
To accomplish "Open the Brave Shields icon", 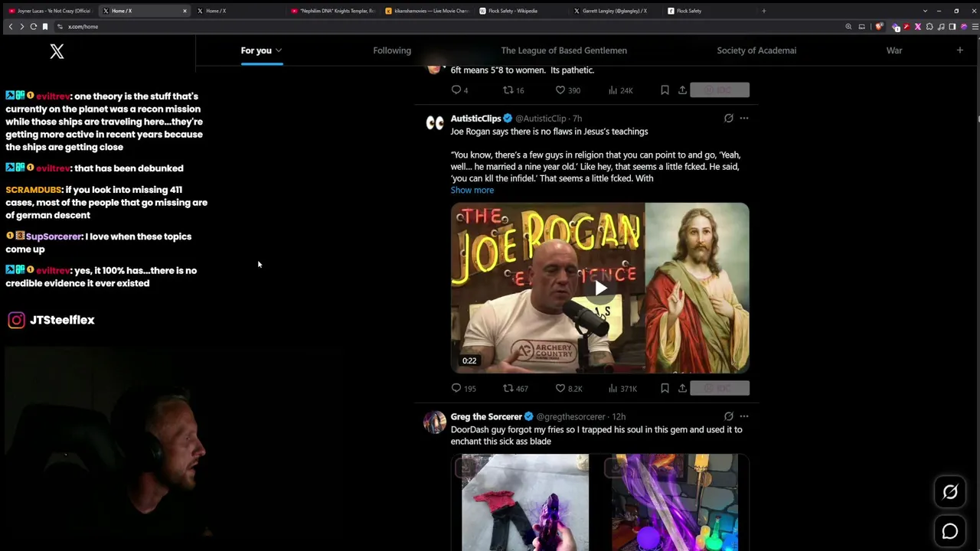I will [879, 27].
